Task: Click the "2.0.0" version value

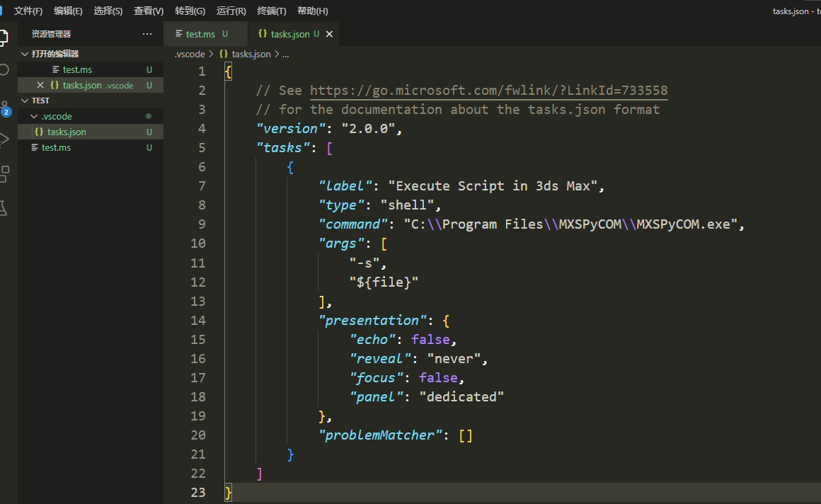Action: click(368, 129)
